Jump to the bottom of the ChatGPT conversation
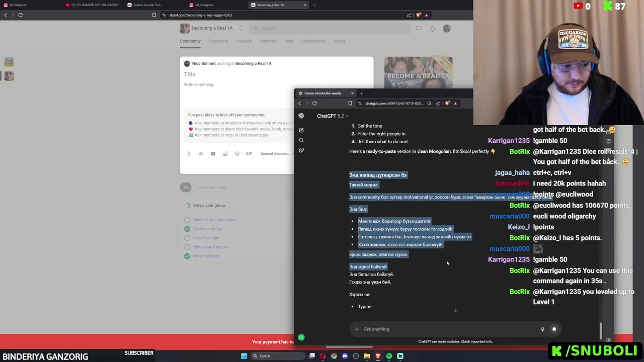 pyautogui.click(x=455, y=310)
